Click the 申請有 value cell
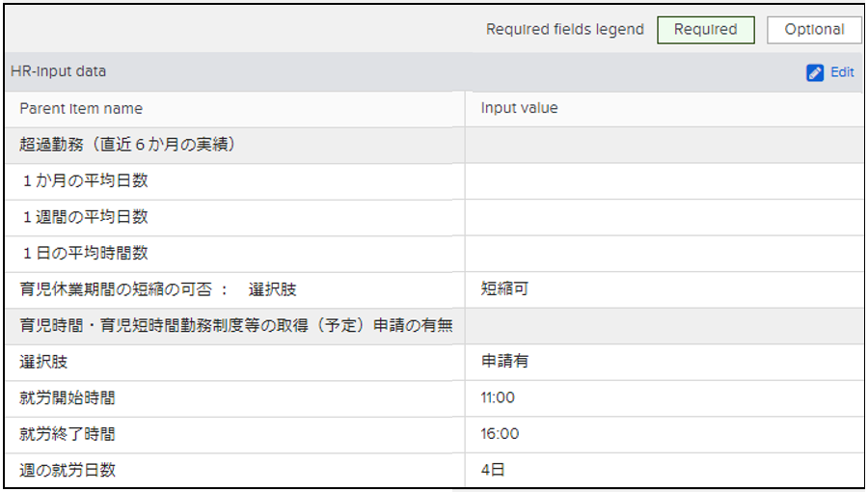 [x=505, y=362]
